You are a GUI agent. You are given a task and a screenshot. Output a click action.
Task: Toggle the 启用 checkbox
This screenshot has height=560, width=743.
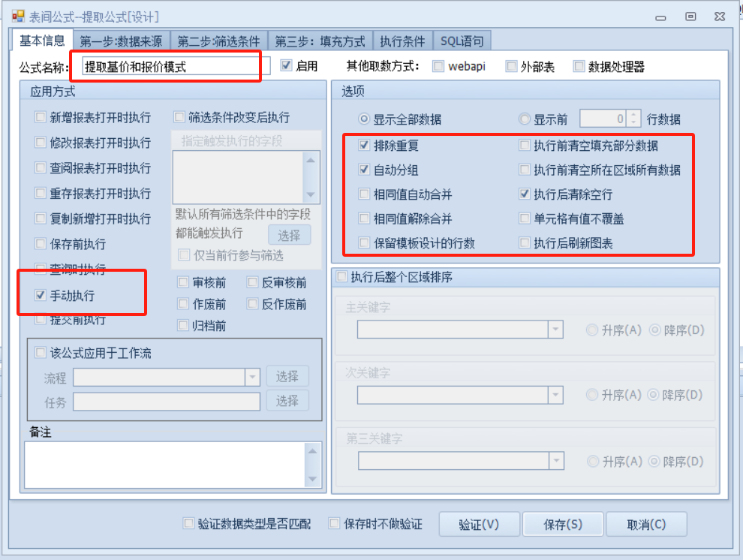coord(286,66)
